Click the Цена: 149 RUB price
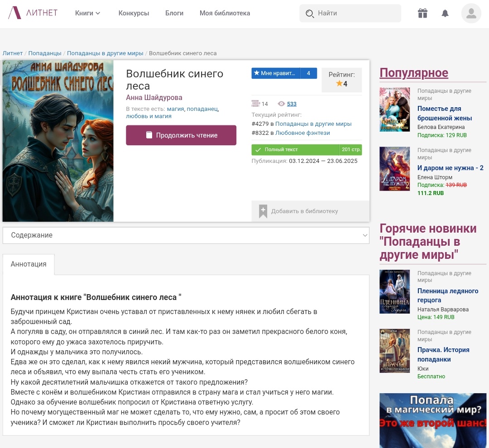 436,317
